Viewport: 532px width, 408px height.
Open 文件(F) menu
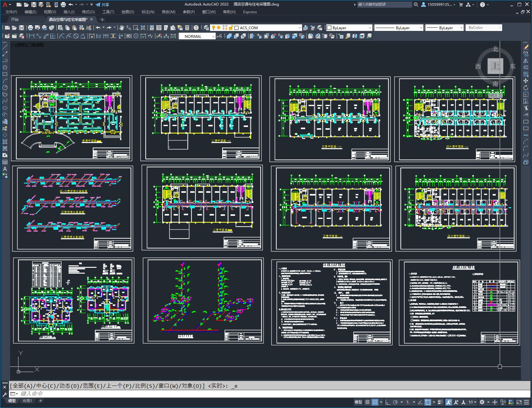click(x=11, y=12)
